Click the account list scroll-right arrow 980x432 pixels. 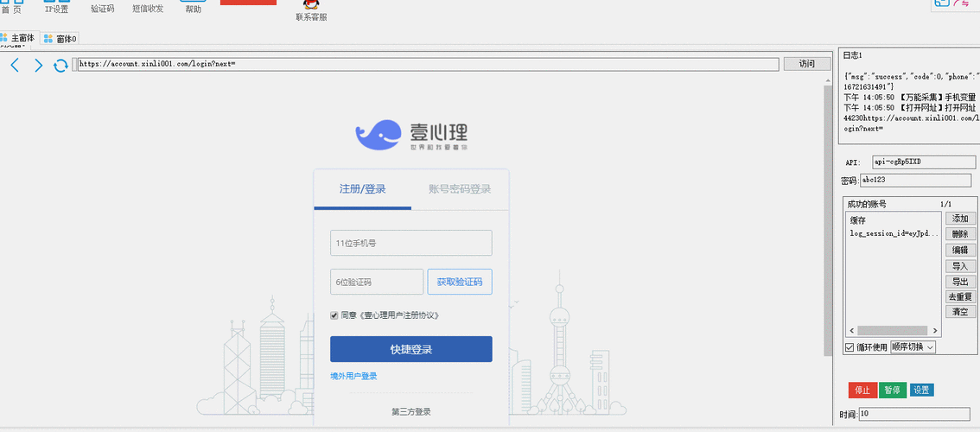pyautogui.click(x=936, y=331)
